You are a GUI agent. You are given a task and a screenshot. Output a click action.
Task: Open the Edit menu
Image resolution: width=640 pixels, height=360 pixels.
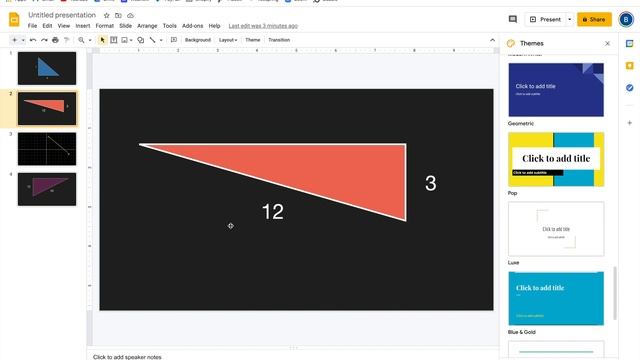coord(47,26)
